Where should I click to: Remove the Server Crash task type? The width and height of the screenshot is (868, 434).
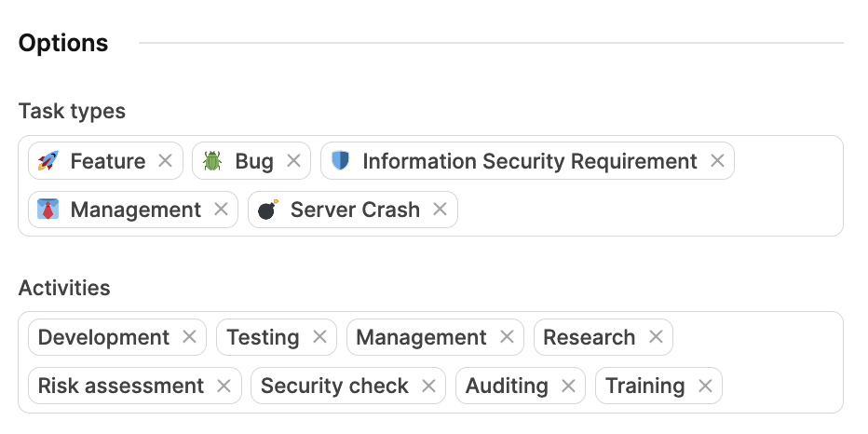pyautogui.click(x=440, y=210)
